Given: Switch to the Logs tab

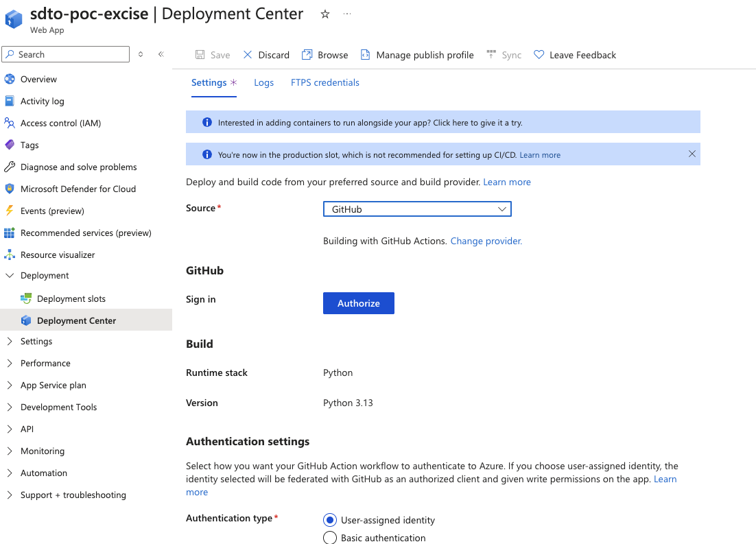Looking at the screenshot, I should tap(263, 82).
